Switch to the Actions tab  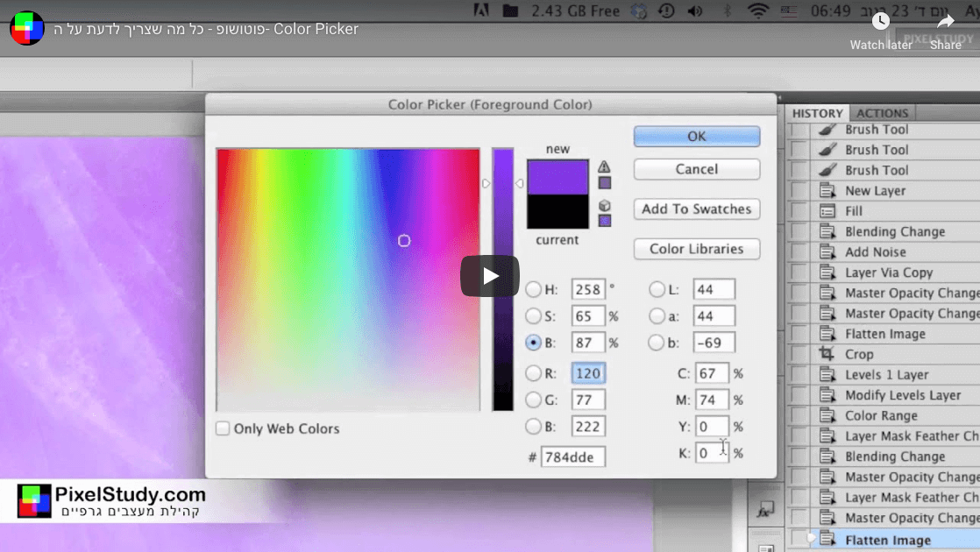point(882,113)
